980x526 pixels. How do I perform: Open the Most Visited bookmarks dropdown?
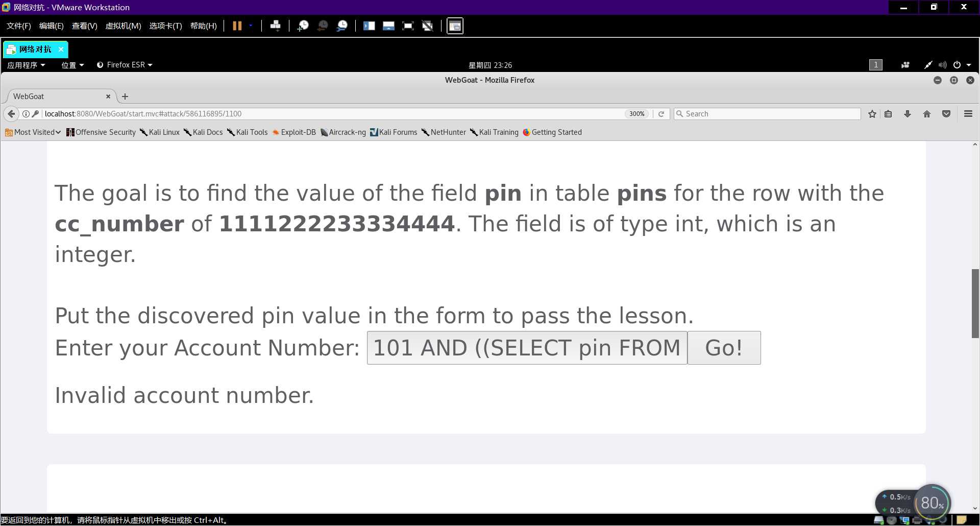tap(33, 132)
